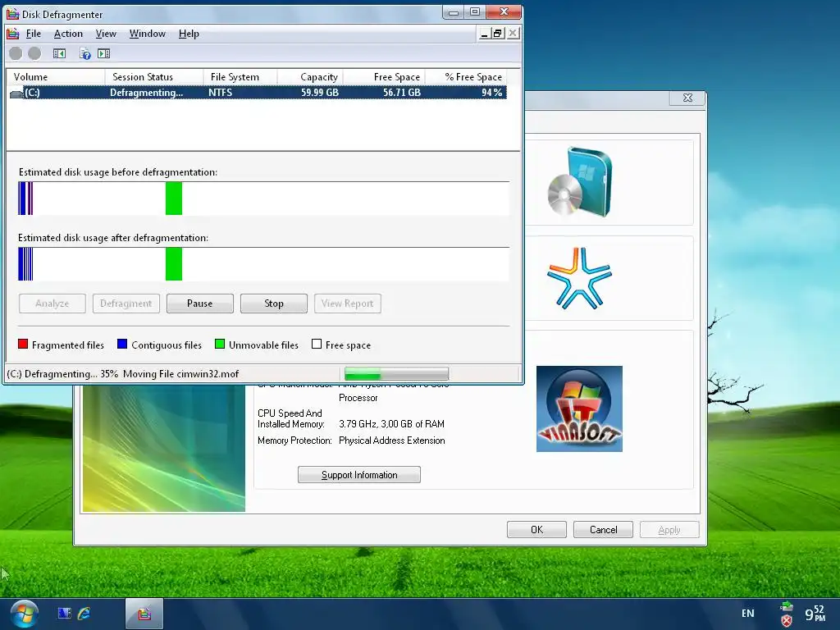Viewport: 840px width, 630px height.
Task: Click the red Fragmented files legend swatch
Action: (x=23, y=344)
